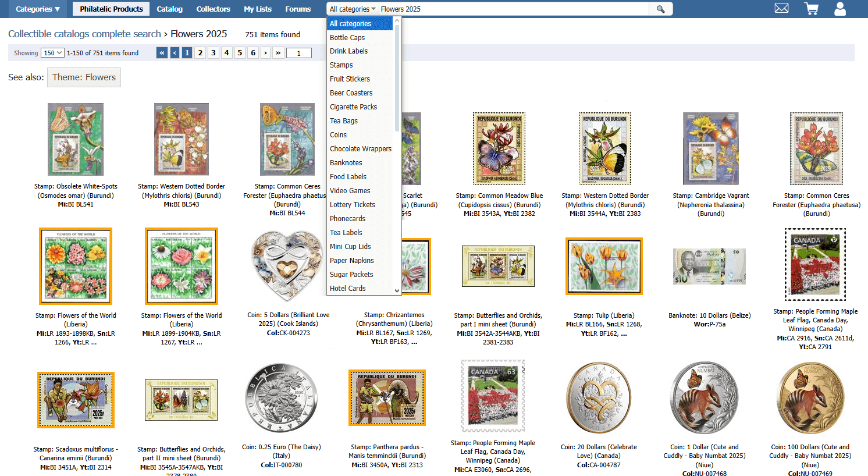Click the page number input field
868x476 pixels.
tap(299, 53)
